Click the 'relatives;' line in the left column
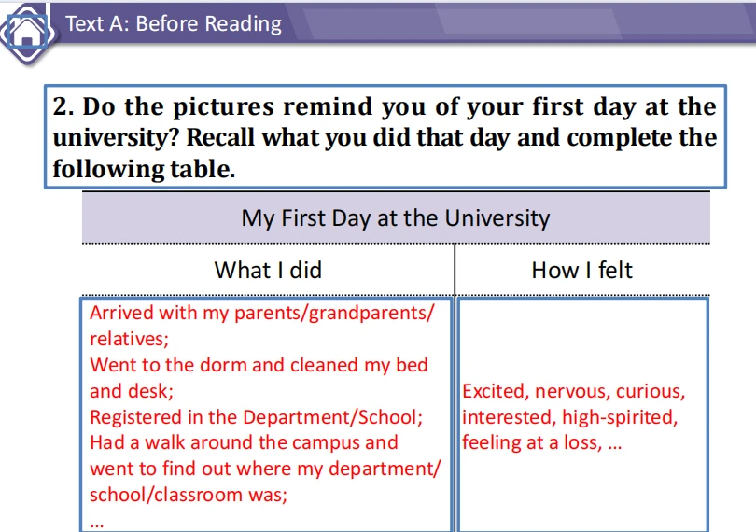 (129, 339)
